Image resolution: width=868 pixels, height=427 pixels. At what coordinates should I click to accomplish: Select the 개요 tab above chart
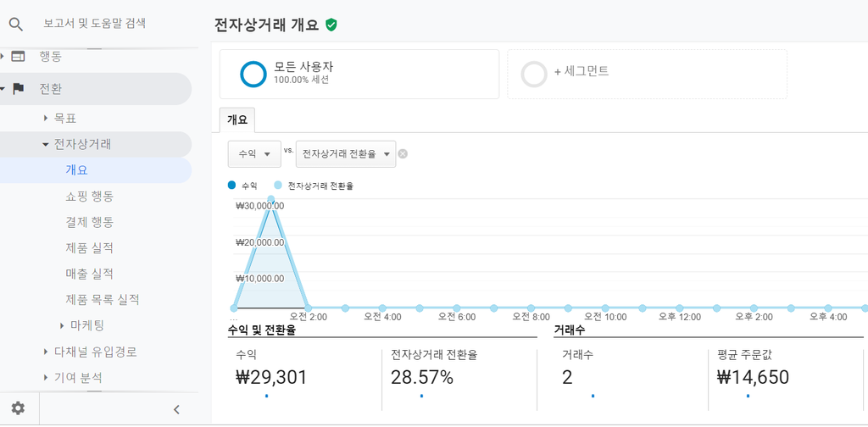click(x=237, y=120)
